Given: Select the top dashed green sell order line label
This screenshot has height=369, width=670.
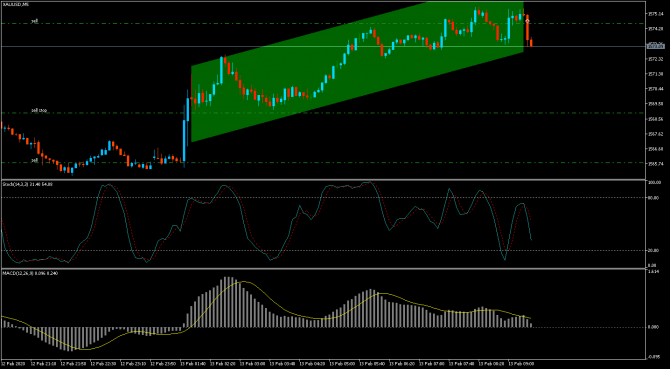Looking at the screenshot, I should click(35, 21).
